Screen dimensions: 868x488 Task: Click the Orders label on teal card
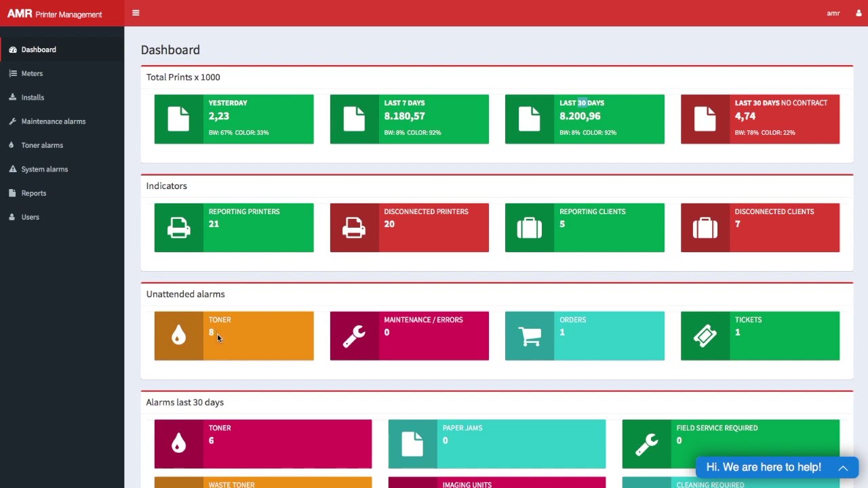pos(572,320)
